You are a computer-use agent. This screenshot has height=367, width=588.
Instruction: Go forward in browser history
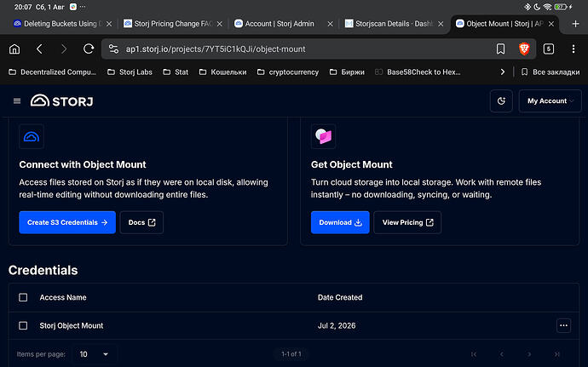coord(64,49)
